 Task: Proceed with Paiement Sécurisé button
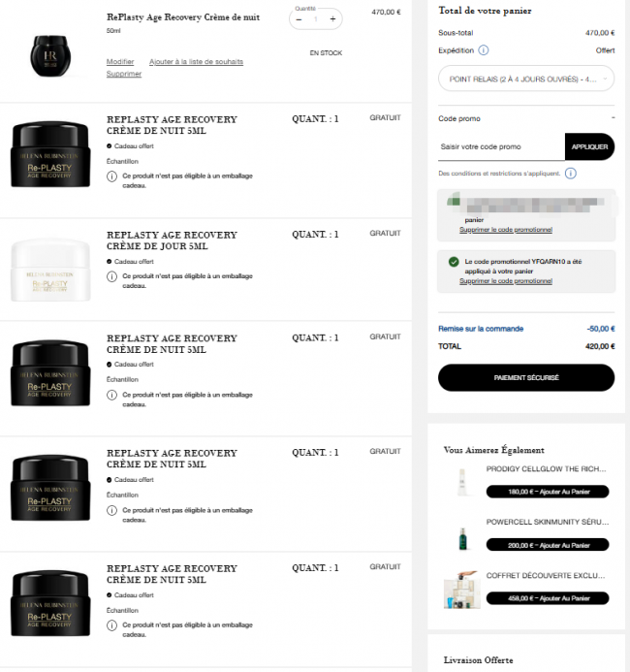point(526,377)
